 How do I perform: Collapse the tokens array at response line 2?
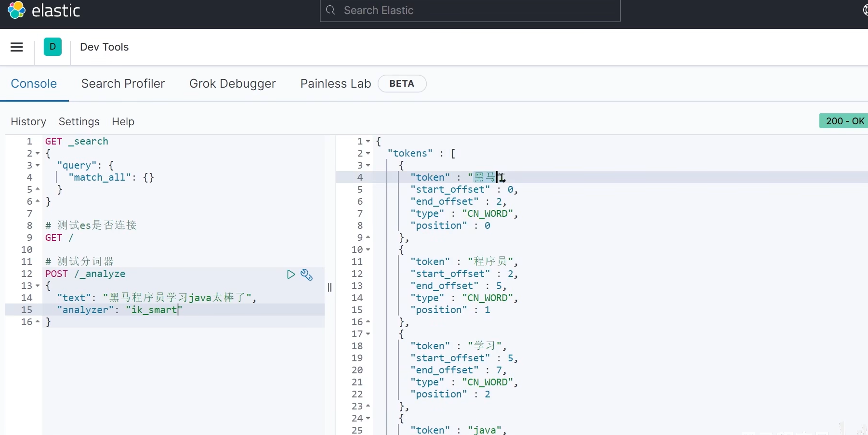click(x=368, y=154)
